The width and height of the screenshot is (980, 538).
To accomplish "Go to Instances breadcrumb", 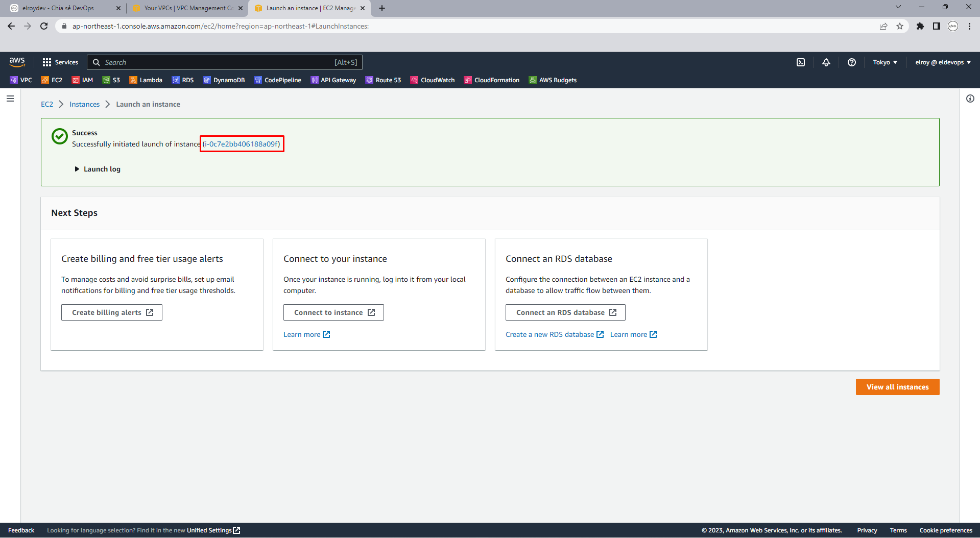I will [x=85, y=104].
